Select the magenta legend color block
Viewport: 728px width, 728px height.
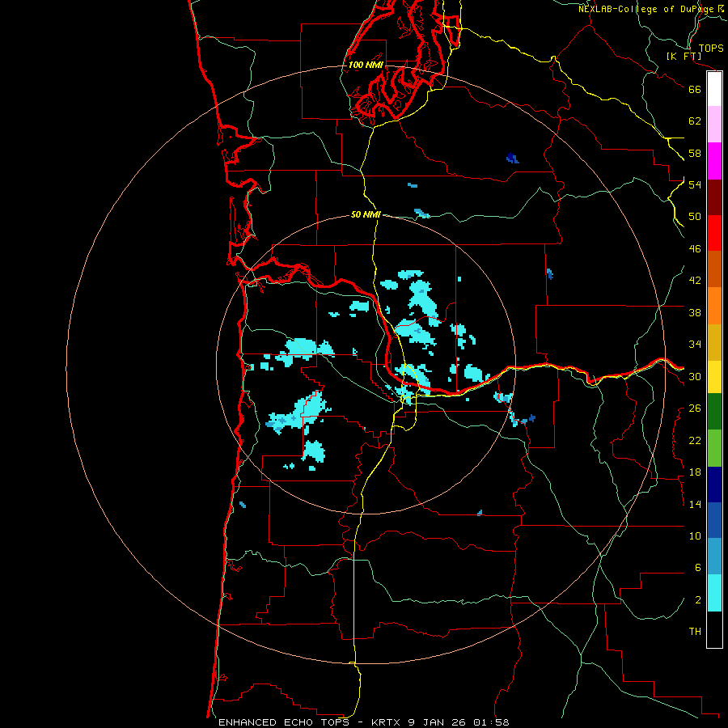(714, 161)
